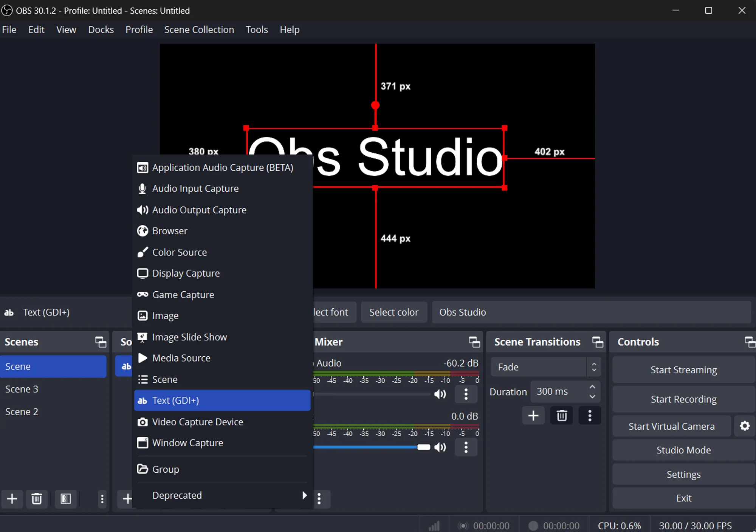
Task: Choose Window Capture source
Action: coord(222,443)
